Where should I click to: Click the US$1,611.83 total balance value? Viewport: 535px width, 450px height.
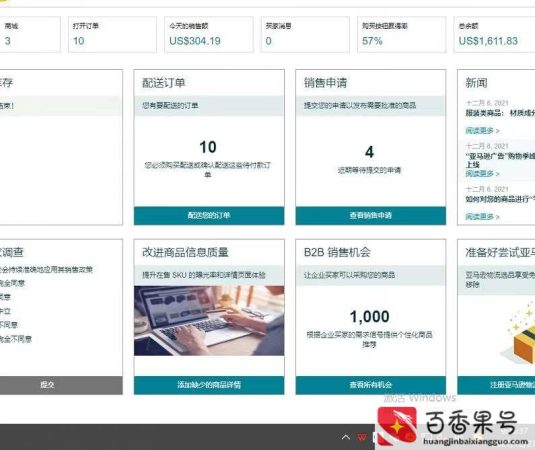[488, 41]
